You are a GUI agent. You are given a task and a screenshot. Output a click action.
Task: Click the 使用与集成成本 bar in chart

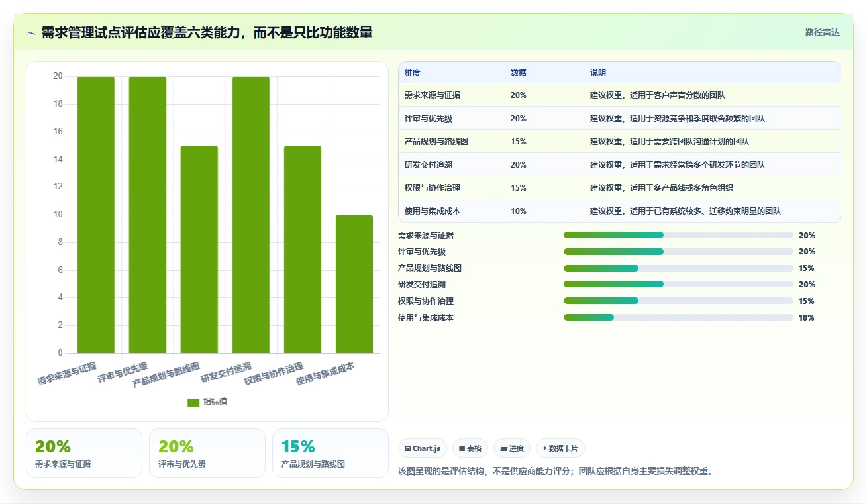click(354, 284)
